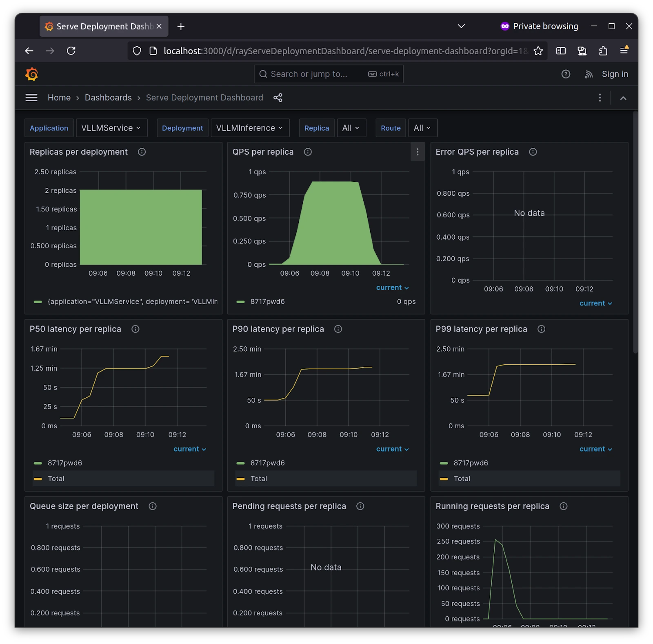Screen dimensions: 653x644
Task: Open 'current' sort in P50 latency legend
Action: (x=190, y=449)
